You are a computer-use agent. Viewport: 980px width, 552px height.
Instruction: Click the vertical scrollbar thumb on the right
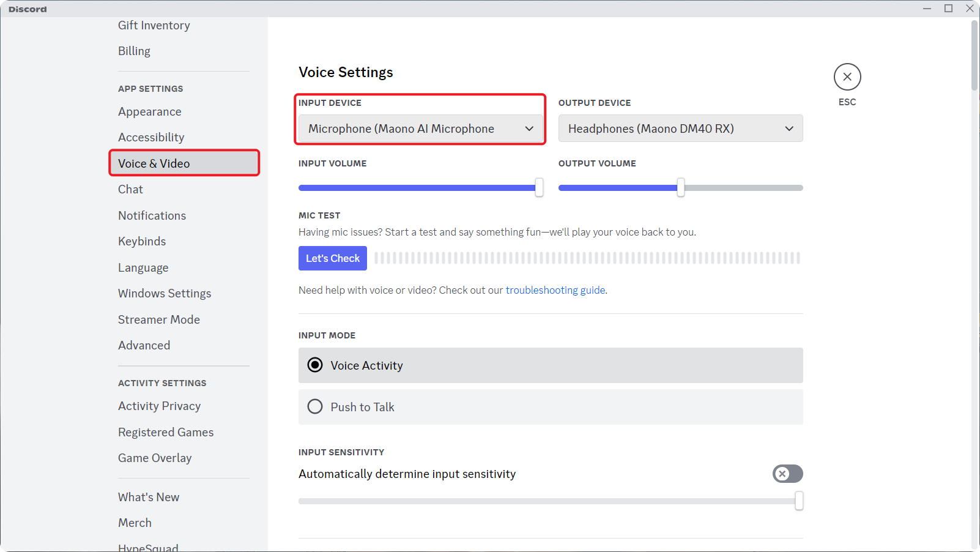coord(974,55)
